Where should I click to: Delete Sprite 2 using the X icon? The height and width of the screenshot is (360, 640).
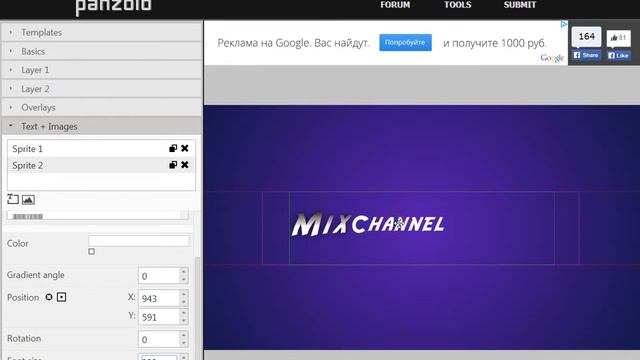click(x=185, y=165)
